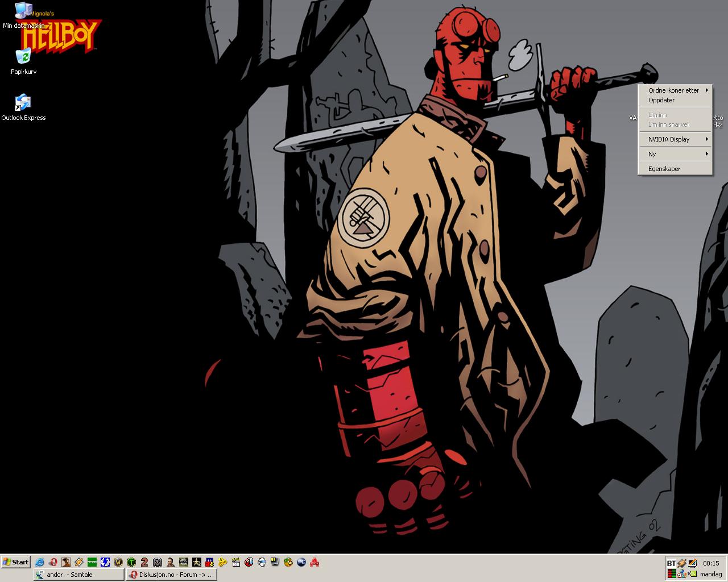Choose Oppdater in the context menu
Image resolution: width=728 pixels, height=582 pixels.
[x=675, y=100]
